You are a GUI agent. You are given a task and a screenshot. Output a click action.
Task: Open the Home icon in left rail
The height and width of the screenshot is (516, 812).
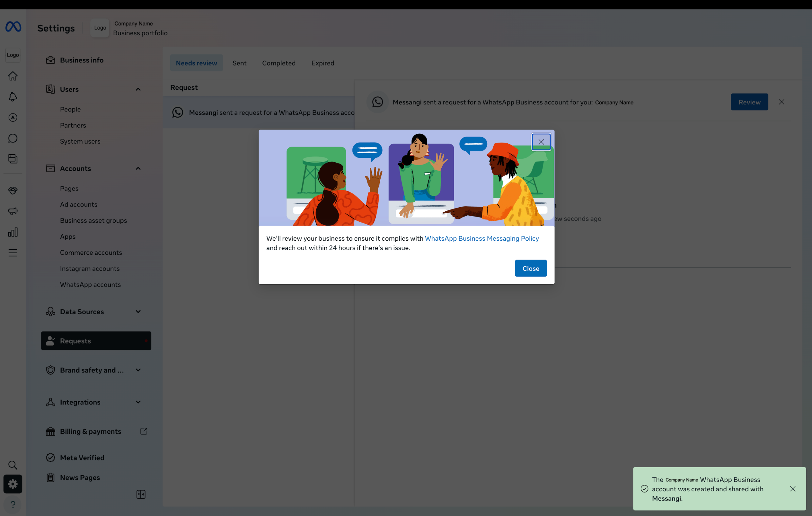click(13, 76)
